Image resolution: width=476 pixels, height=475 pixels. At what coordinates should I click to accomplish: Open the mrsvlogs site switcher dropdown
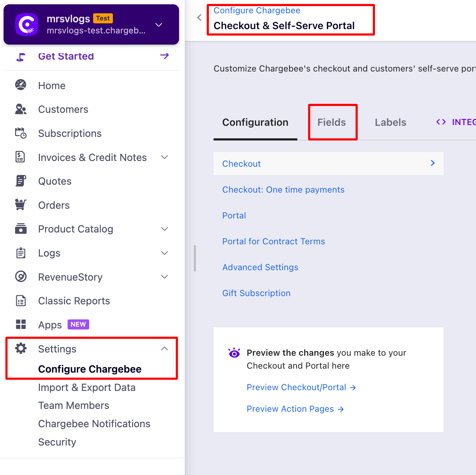click(159, 25)
